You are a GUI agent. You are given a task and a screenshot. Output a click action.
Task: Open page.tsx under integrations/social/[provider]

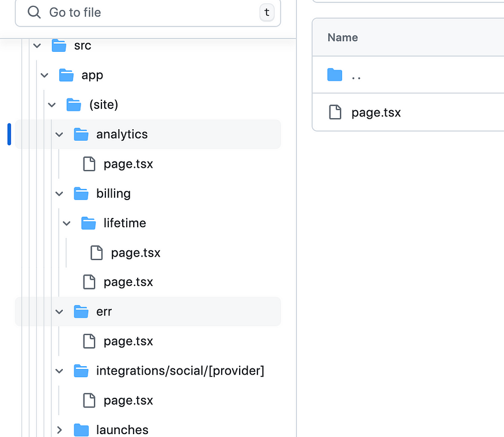(x=128, y=401)
